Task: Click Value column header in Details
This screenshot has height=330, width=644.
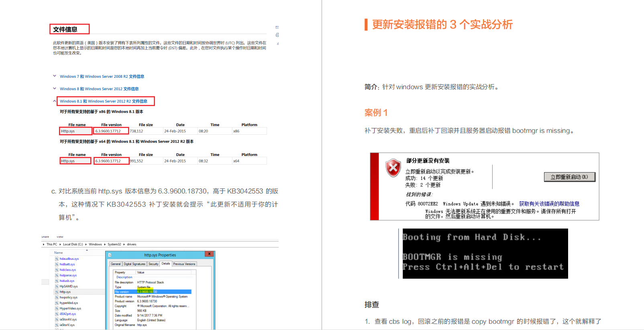Action: (164, 272)
